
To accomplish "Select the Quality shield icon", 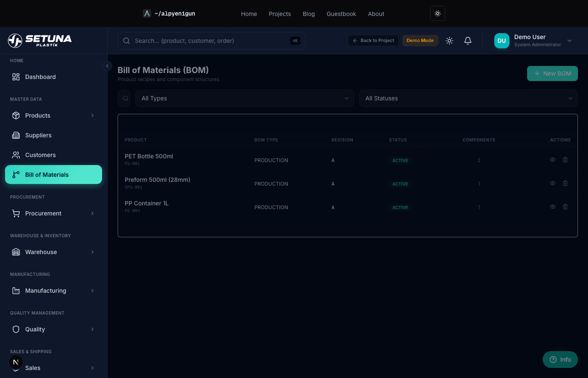I will pos(16,329).
